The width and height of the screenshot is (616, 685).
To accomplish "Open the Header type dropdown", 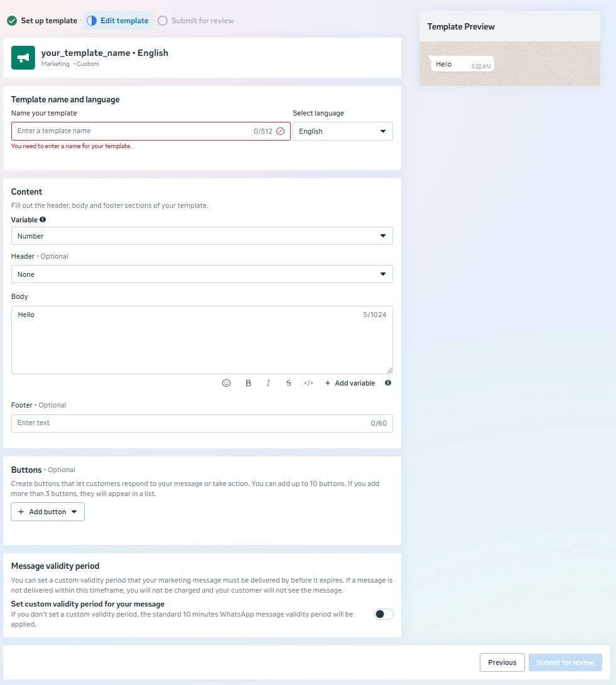I will 202,274.
